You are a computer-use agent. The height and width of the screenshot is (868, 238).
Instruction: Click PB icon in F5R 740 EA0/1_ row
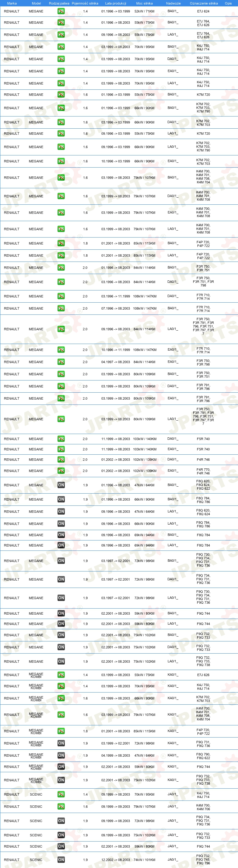61,449
